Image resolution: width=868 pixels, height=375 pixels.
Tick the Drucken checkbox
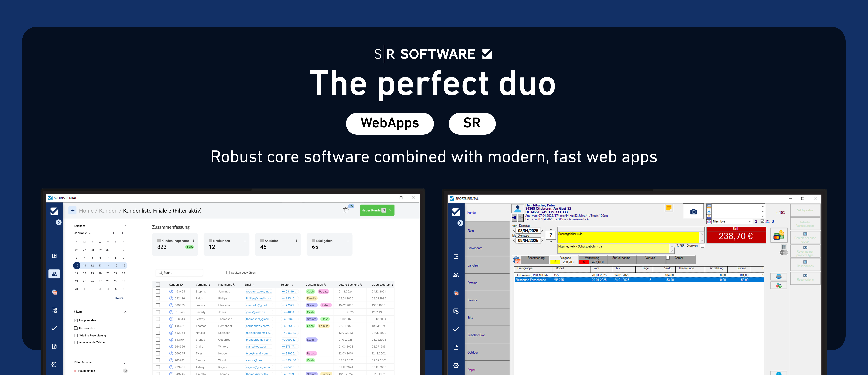point(702,246)
